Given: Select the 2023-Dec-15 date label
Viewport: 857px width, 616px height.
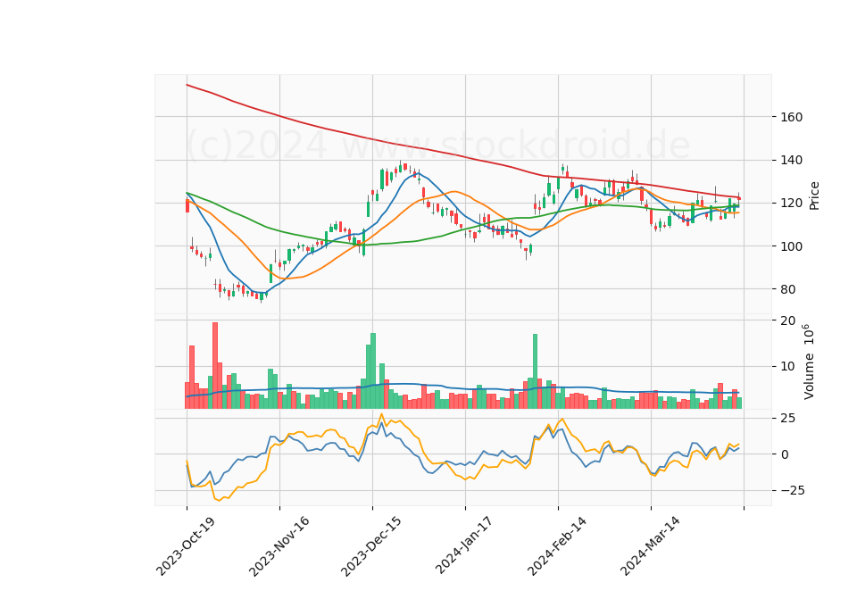Looking at the screenshot, I should [371, 545].
